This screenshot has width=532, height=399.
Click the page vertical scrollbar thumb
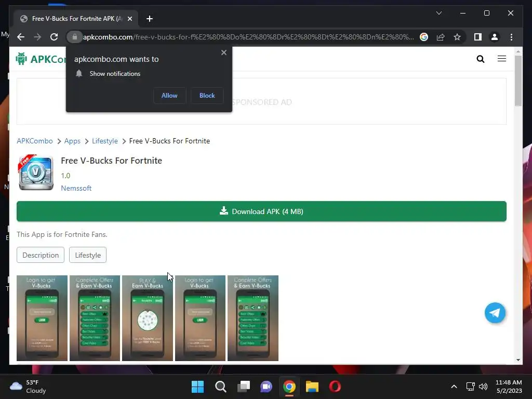click(518, 81)
